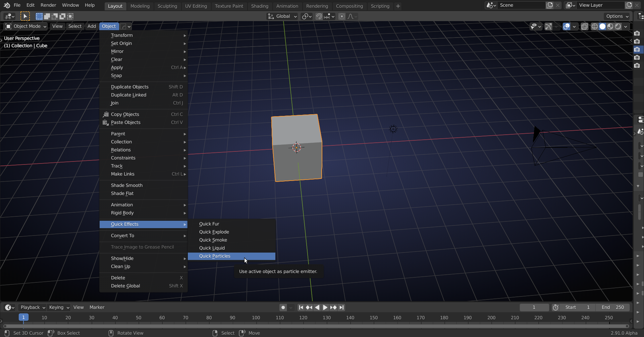
Task: Open the Global transform orientation dropdown
Action: click(282, 16)
